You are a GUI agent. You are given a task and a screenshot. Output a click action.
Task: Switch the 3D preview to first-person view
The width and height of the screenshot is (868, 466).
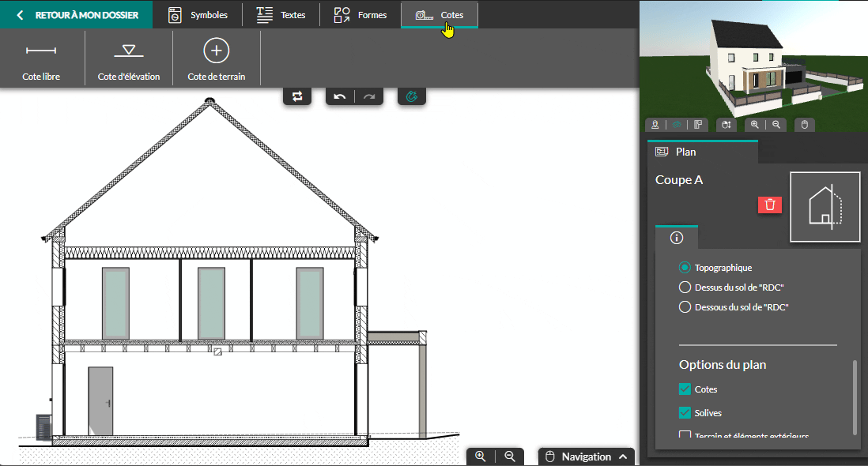click(x=655, y=125)
